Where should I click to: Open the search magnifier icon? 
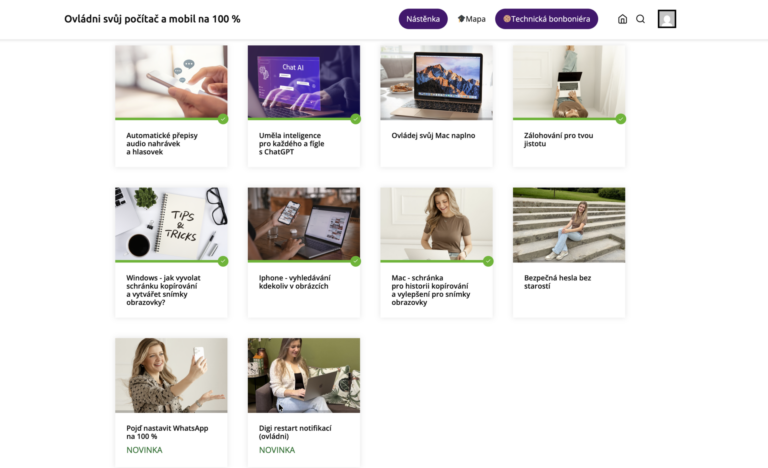click(640, 19)
